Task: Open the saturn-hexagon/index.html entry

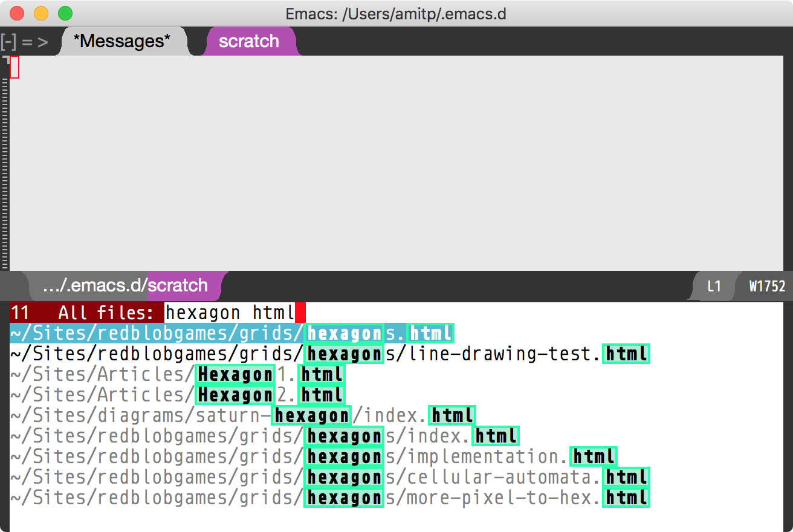Action: coord(242,415)
